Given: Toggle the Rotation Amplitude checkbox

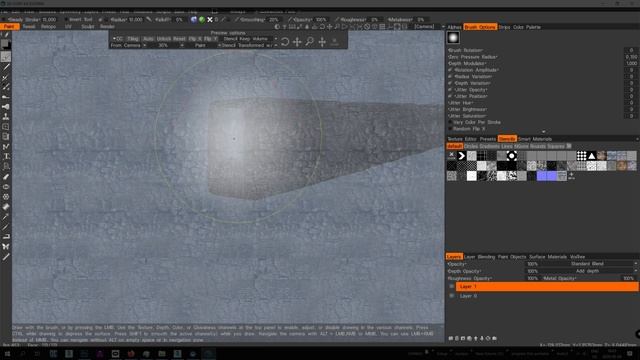Looking at the screenshot, I should [x=450, y=70].
